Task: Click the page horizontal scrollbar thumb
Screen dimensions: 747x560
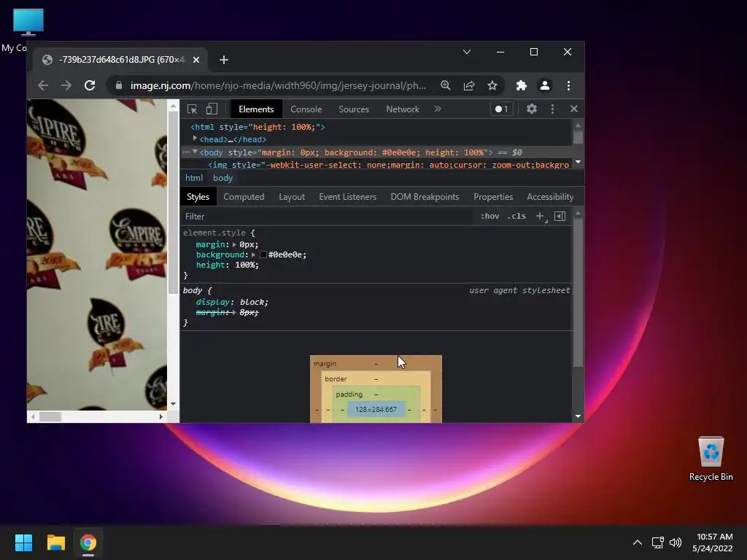Action: (x=50, y=416)
